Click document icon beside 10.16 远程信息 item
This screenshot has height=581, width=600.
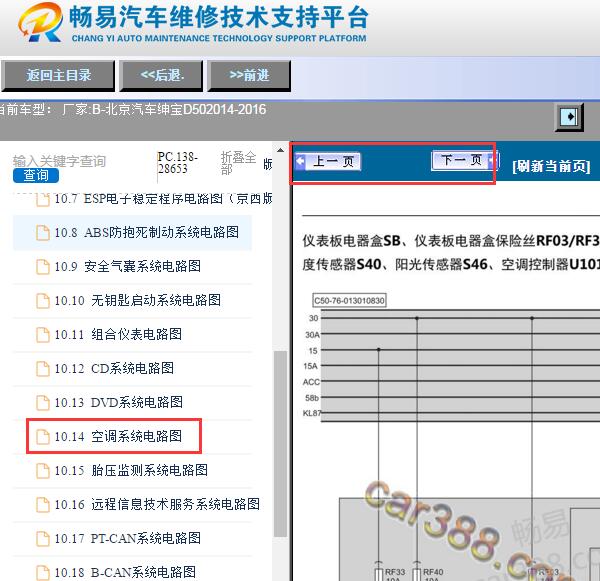[x=42, y=505]
